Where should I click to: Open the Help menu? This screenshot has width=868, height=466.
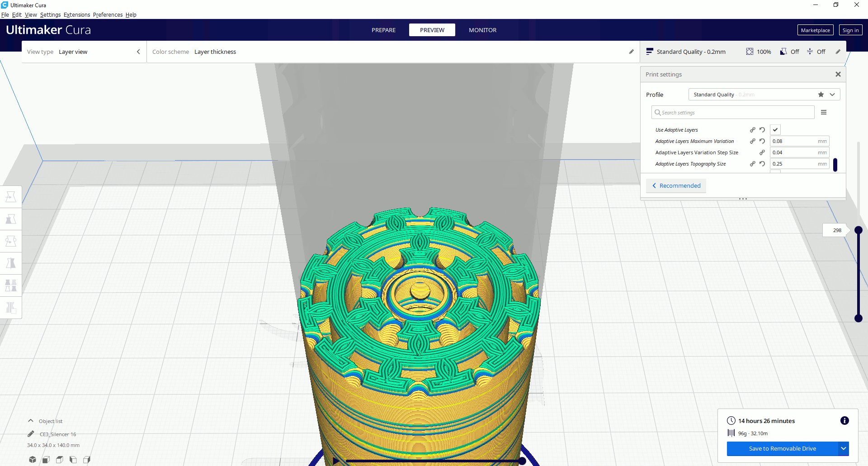point(131,14)
